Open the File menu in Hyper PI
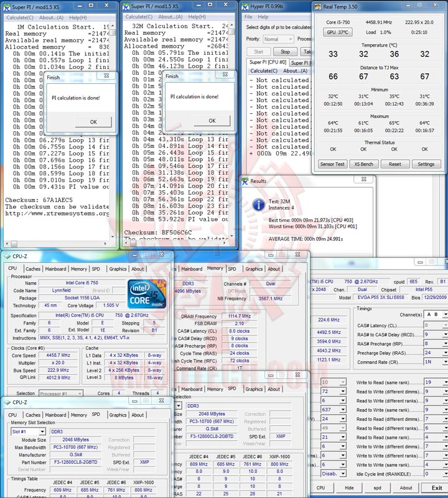 [x=248, y=17]
